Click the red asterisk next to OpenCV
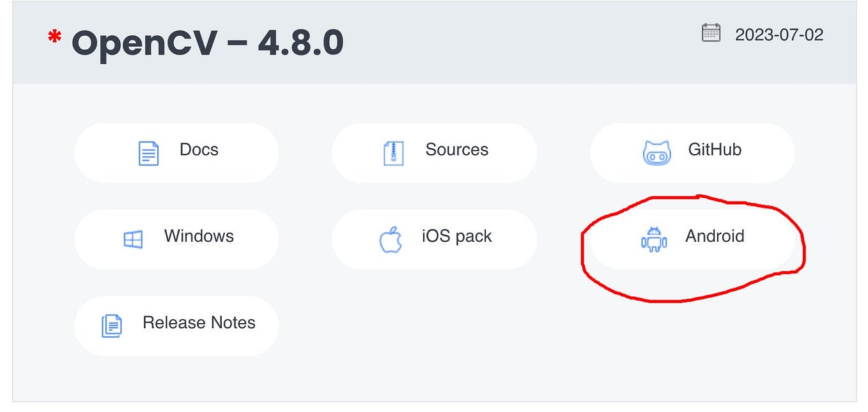 (x=54, y=38)
